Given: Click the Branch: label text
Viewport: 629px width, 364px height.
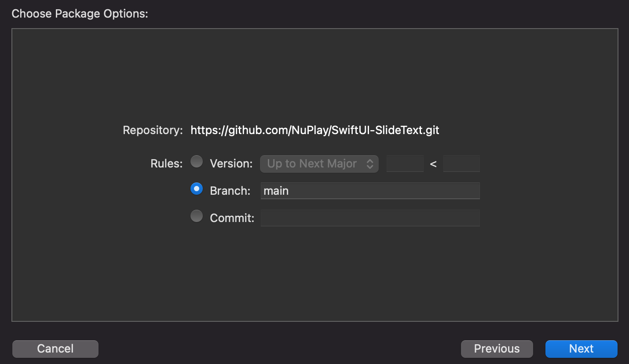Looking at the screenshot, I should (230, 191).
